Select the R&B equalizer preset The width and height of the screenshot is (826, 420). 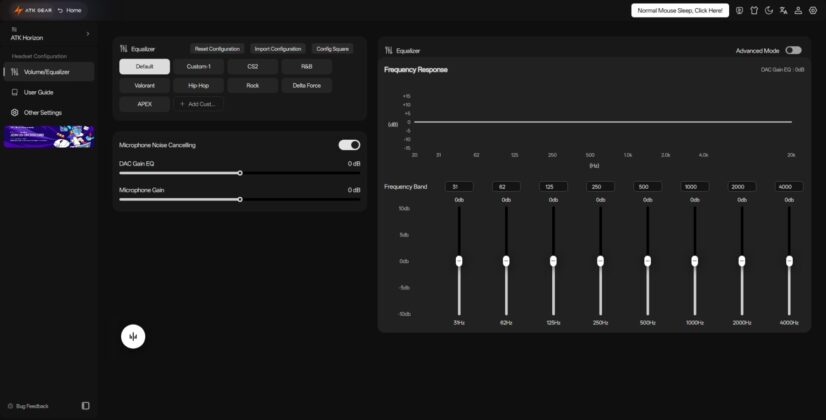(307, 66)
